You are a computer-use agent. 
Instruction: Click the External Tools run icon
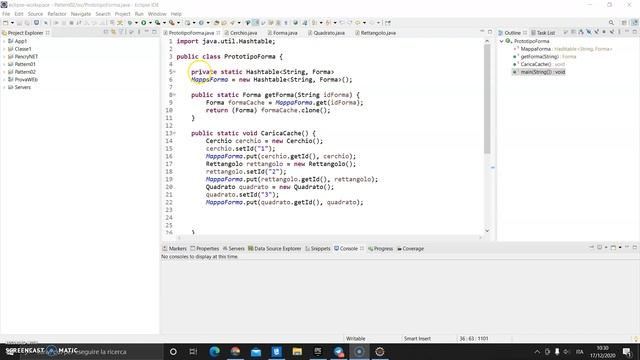pos(172,23)
